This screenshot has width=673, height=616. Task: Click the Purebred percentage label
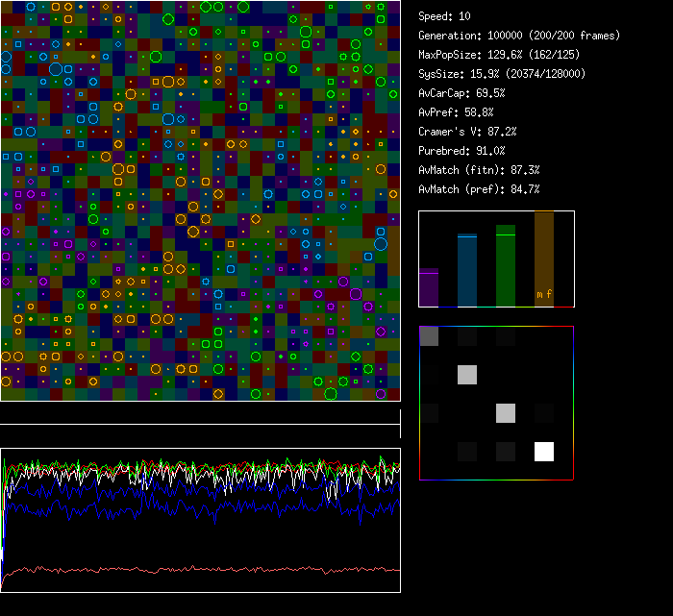[x=461, y=151]
